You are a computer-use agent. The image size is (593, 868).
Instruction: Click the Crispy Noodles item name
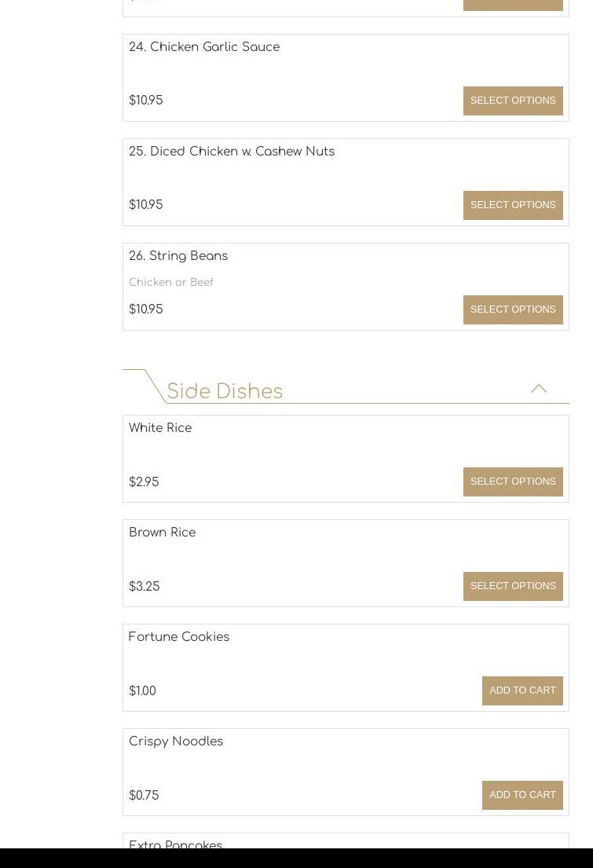[x=176, y=742]
